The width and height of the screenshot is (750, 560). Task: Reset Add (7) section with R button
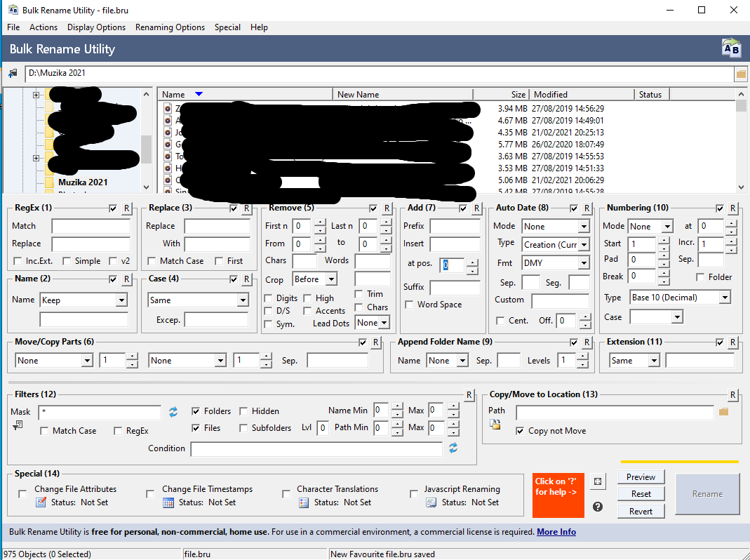click(476, 208)
